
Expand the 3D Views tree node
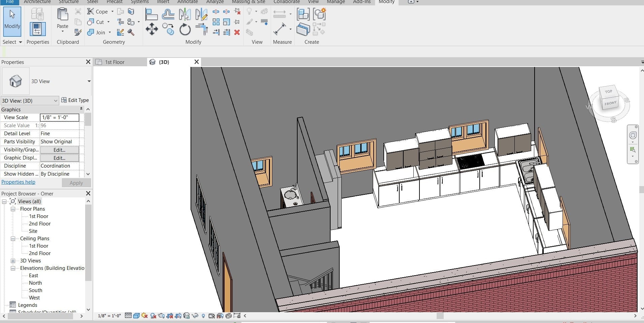coord(13,261)
